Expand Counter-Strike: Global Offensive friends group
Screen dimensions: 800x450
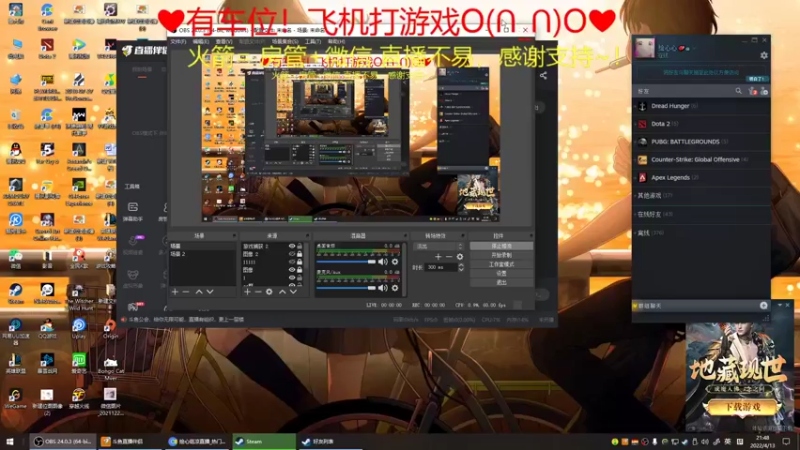tap(701, 160)
